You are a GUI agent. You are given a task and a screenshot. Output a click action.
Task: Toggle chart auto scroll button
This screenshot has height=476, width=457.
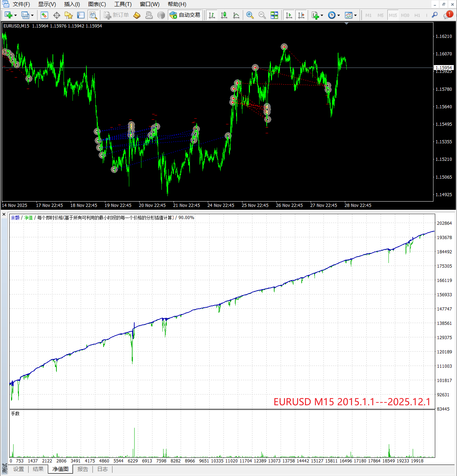(289, 15)
